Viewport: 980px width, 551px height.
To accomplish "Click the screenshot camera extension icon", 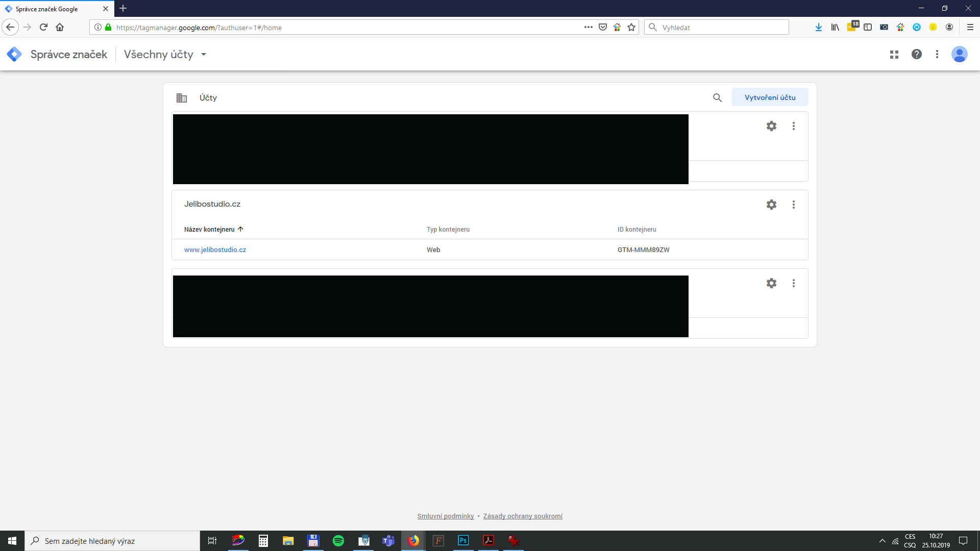I will coord(884,27).
